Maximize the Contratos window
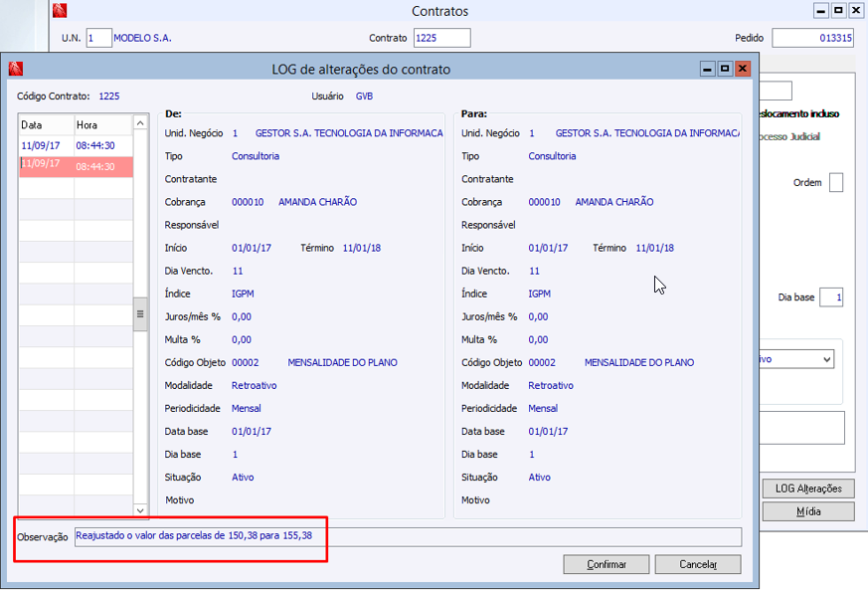Image resolution: width=868 pixels, height=590 pixels. (838, 11)
